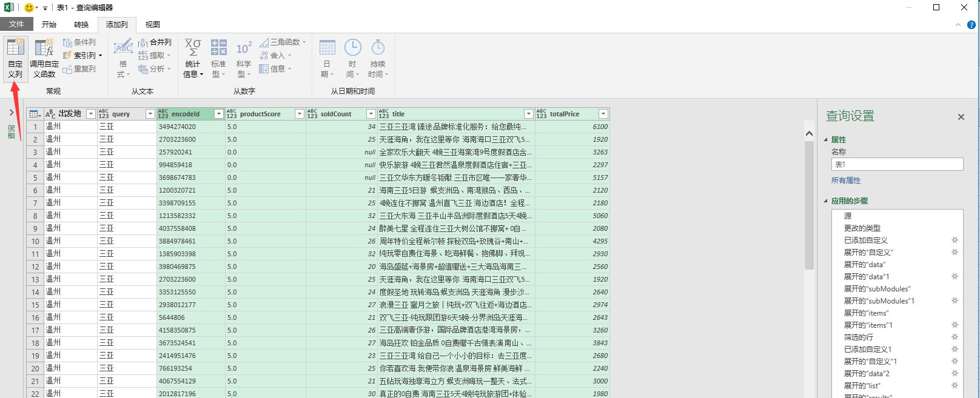
Task: Switch to the 视图 view tab
Action: click(153, 25)
